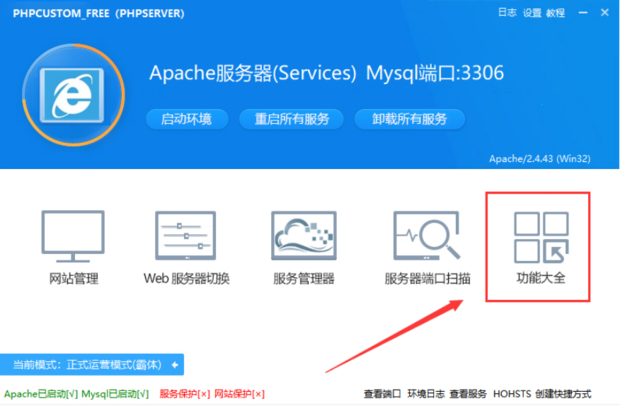This screenshot has height=406, width=620.
Task: Click the 重启所有服务 button
Action: click(291, 119)
